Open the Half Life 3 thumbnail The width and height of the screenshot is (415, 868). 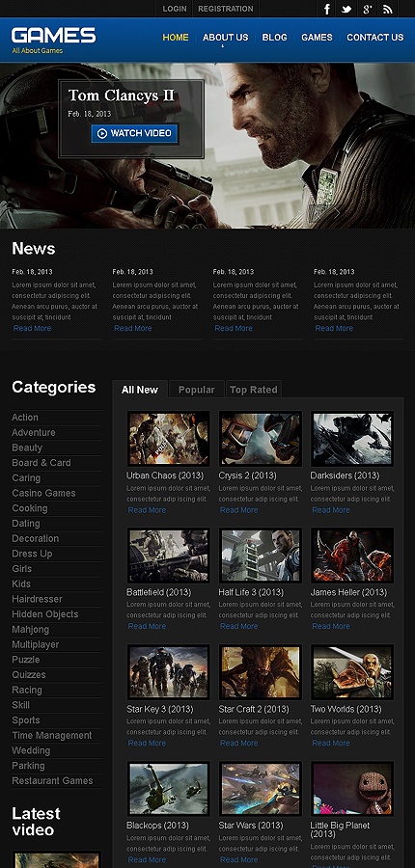click(261, 556)
